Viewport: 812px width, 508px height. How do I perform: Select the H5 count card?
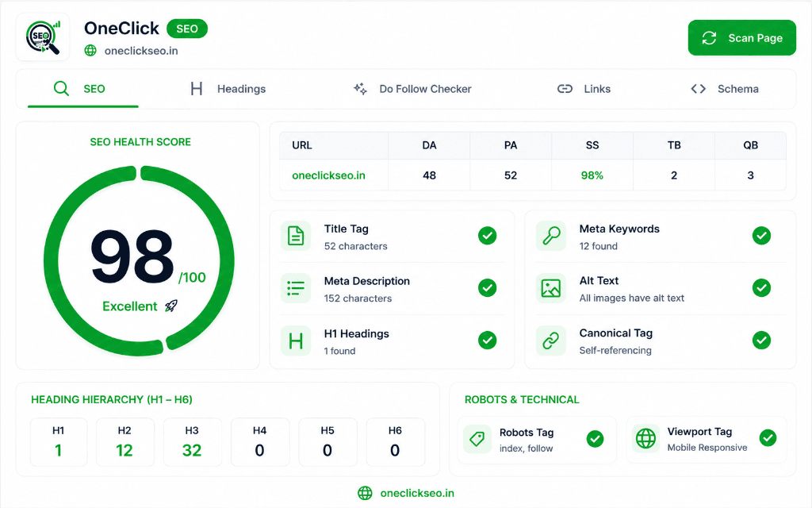click(x=327, y=442)
